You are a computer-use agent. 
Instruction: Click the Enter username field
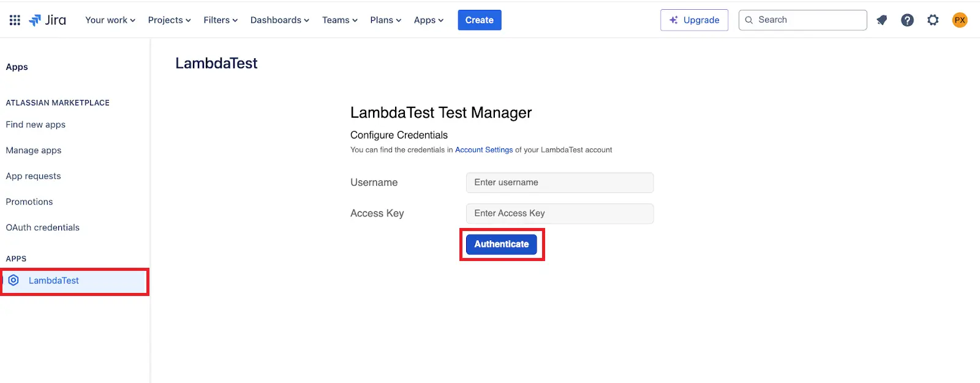[559, 183]
